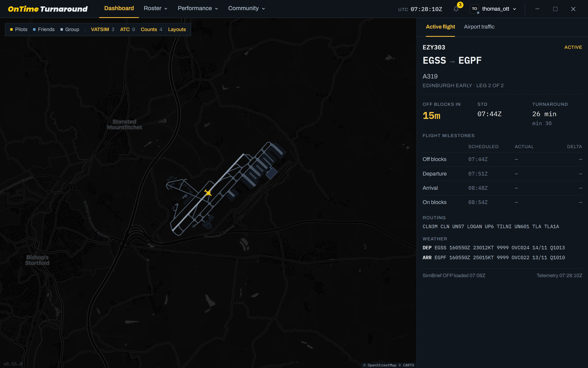Click the EGPF arrival airport code
This screenshot has width=588, height=368.
point(470,60)
